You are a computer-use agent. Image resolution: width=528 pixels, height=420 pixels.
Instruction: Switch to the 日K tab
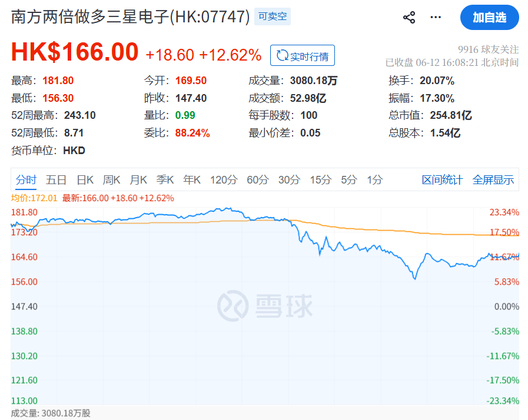[x=85, y=180]
